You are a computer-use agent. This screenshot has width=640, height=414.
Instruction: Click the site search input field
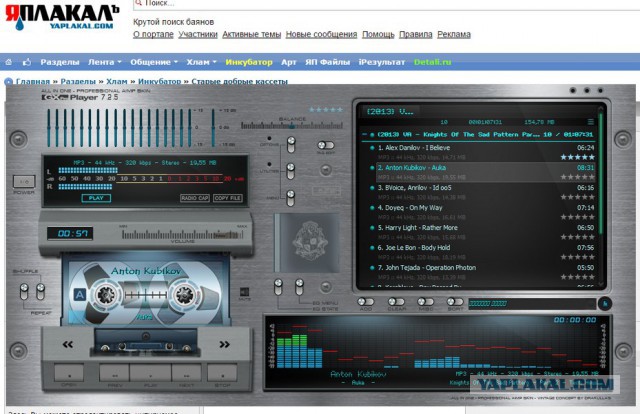(386, 4)
